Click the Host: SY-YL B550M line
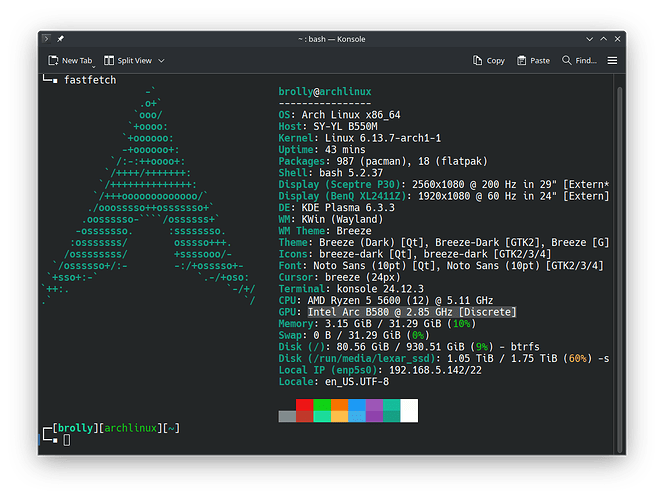This screenshot has width=663, height=500. click(328, 126)
